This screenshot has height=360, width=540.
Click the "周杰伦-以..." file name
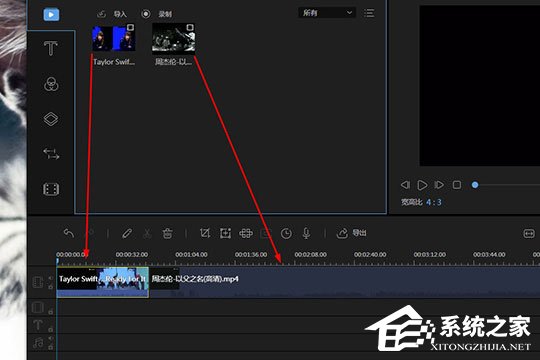coord(173,62)
